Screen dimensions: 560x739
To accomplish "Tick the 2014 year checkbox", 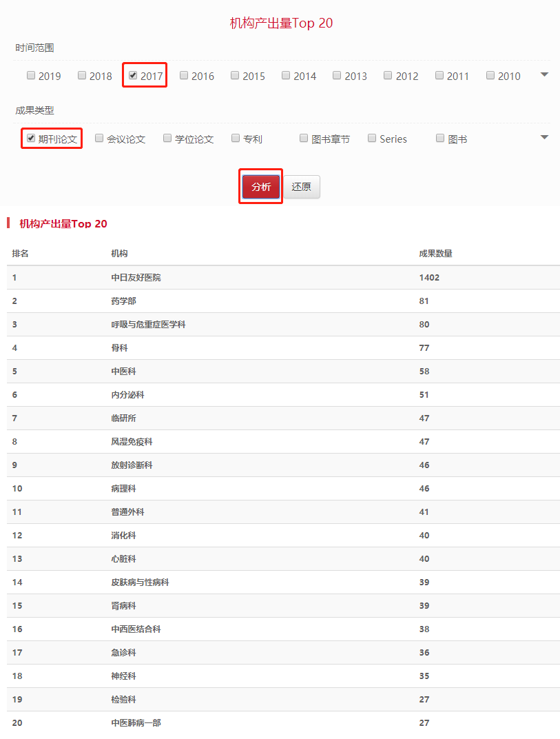I will tap(286, 76).
